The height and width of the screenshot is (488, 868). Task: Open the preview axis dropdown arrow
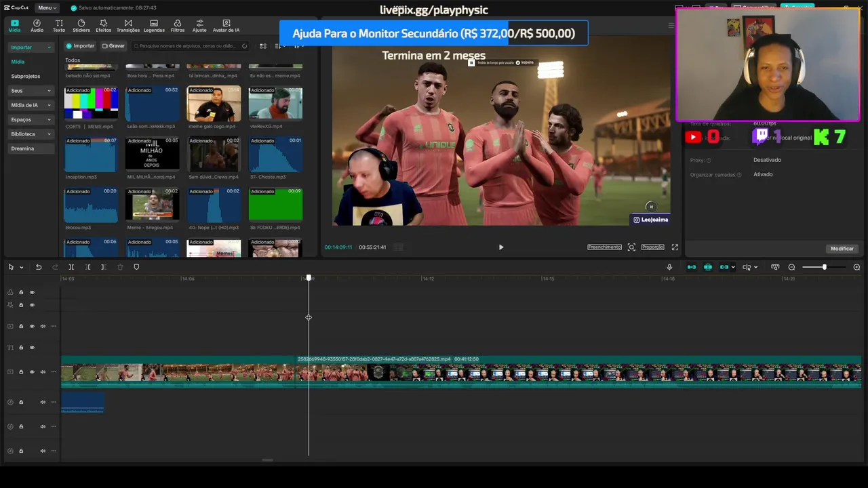pyautogui.click(x=755, y=267)
